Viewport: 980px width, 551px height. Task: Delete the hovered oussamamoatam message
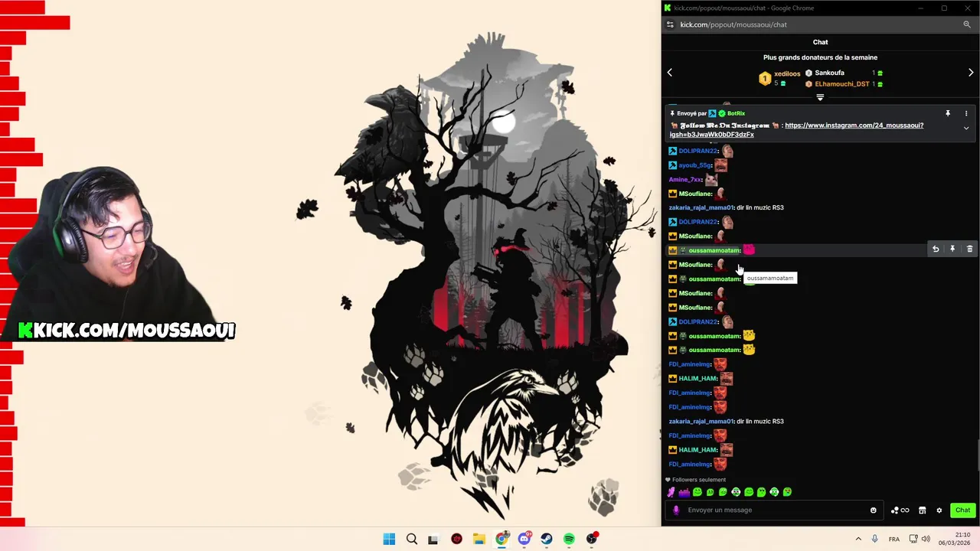click(x=969, y=249)
